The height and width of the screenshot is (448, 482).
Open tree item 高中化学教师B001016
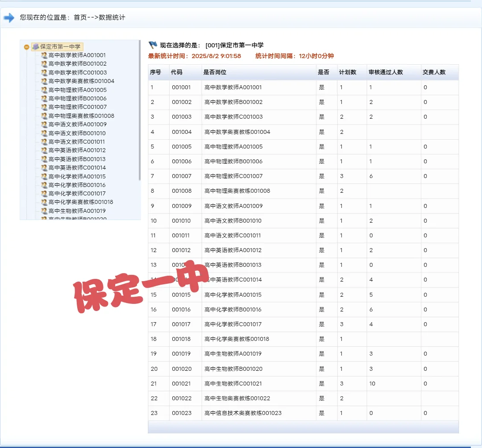(x=77, y=185)
